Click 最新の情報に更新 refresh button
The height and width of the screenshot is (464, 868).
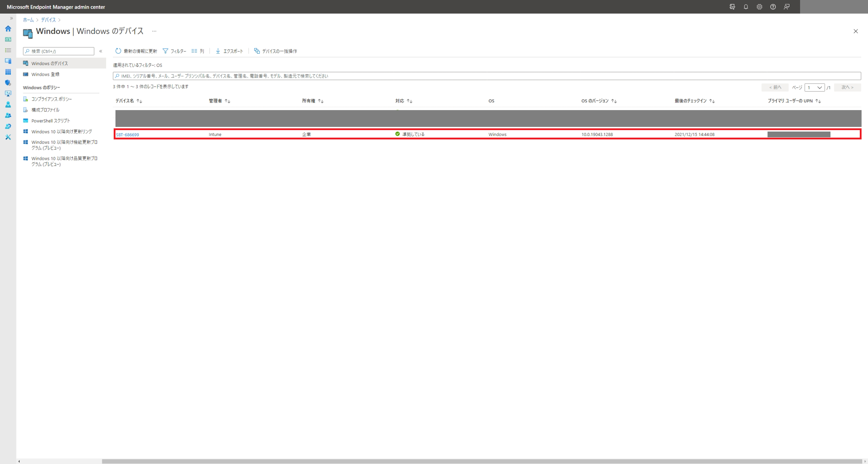(136, 51)
